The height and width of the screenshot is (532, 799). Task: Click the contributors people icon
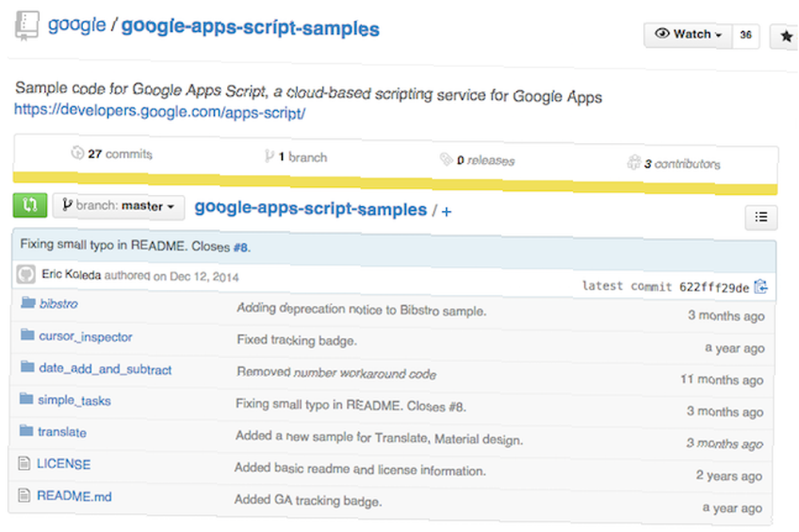click(x=634, y=163)
